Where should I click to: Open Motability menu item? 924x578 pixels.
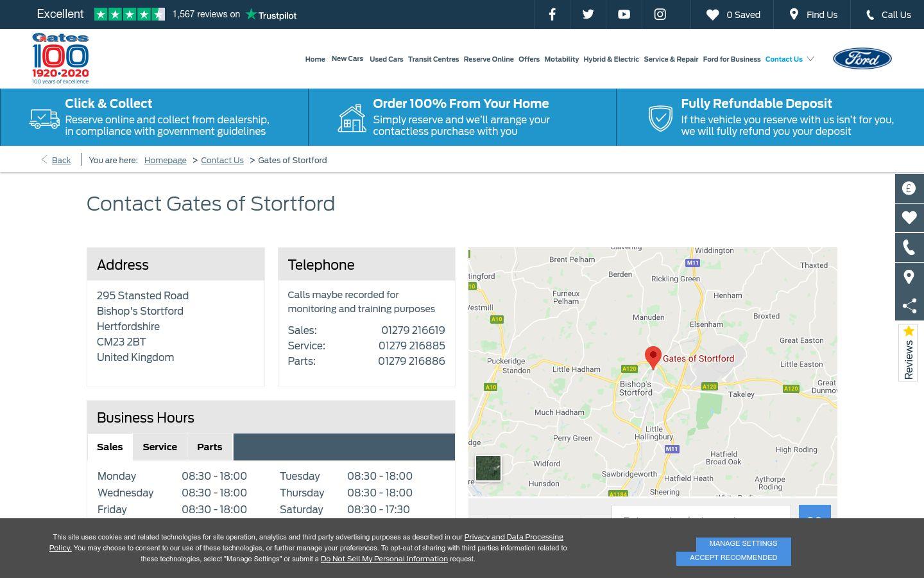point(561,59)
